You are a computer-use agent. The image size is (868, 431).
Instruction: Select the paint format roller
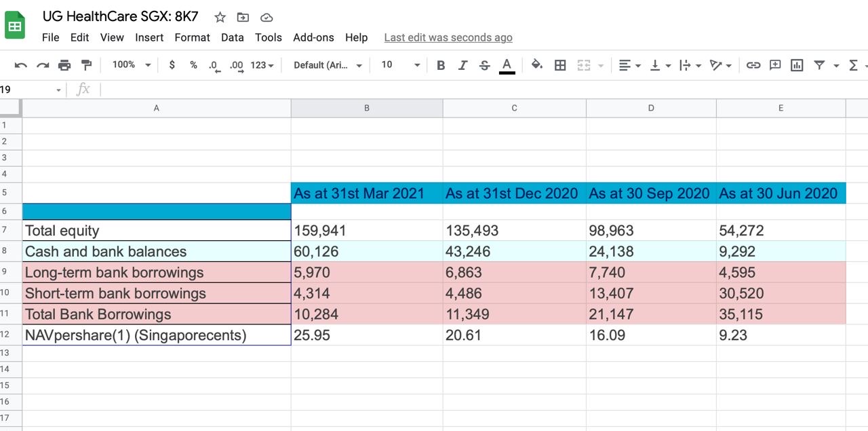tap(86, 65)
